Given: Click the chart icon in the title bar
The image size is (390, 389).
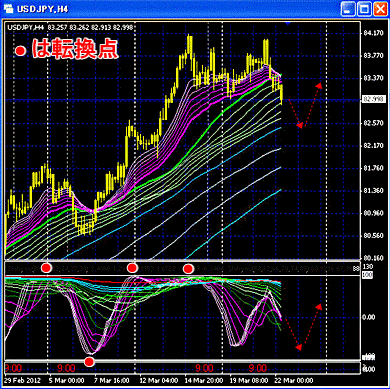Looking at the screenshot, I should (9, 9).
